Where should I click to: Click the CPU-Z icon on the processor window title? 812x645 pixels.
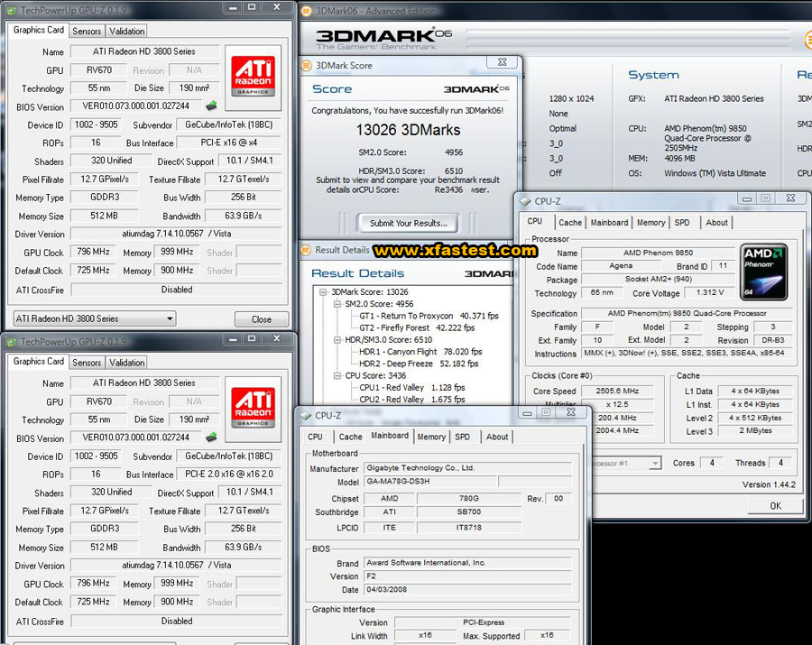tap(525, 201)
